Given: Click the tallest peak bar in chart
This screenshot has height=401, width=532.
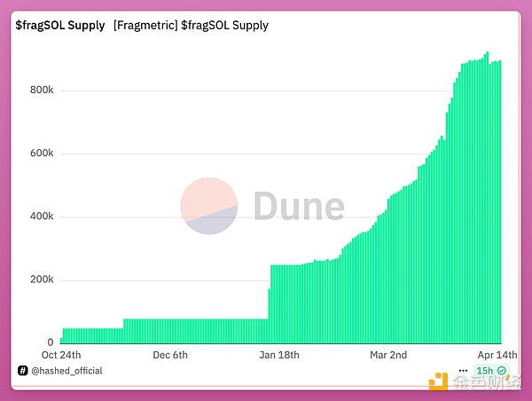Looking at the screenshot, I should [x=487, y=177].
